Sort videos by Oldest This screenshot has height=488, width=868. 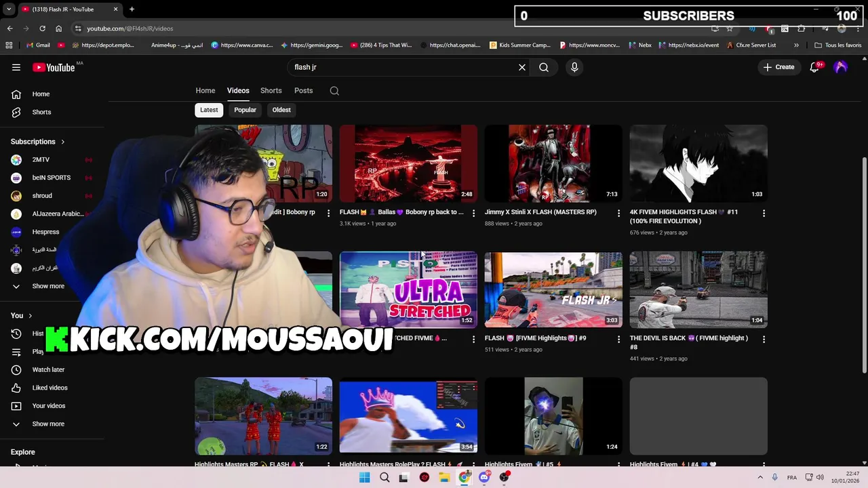(281, 110)
